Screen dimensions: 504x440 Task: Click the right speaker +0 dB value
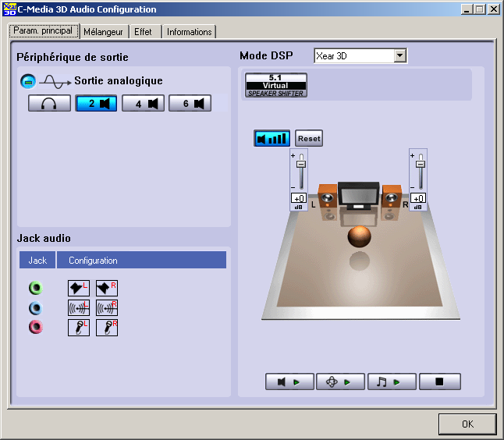pos(418,198)
